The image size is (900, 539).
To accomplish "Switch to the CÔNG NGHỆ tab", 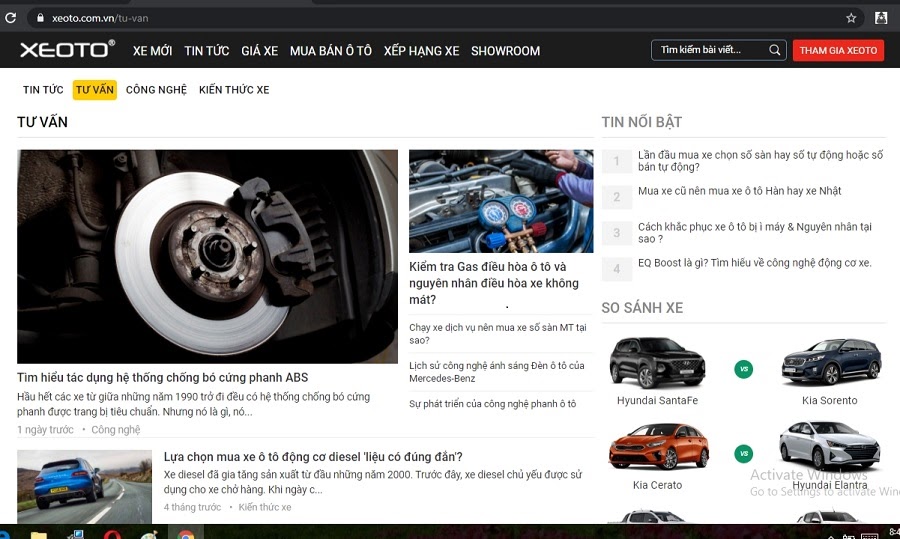I will (156, 90).
